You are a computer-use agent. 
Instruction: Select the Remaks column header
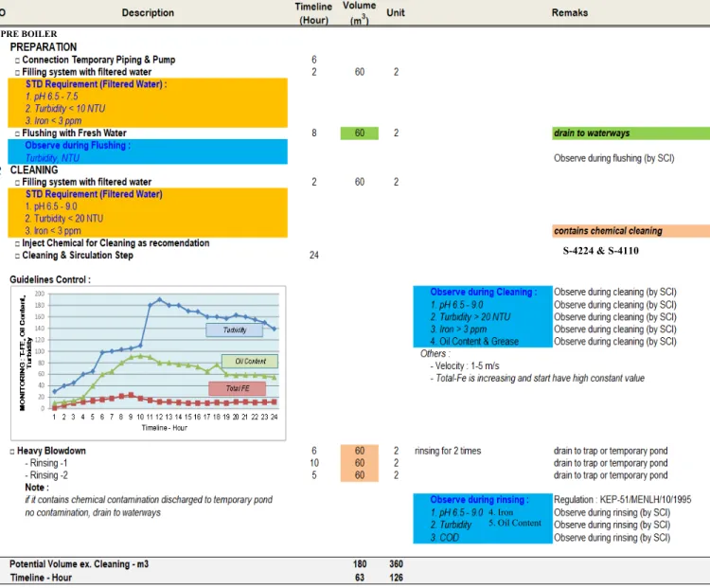point(569,12)
